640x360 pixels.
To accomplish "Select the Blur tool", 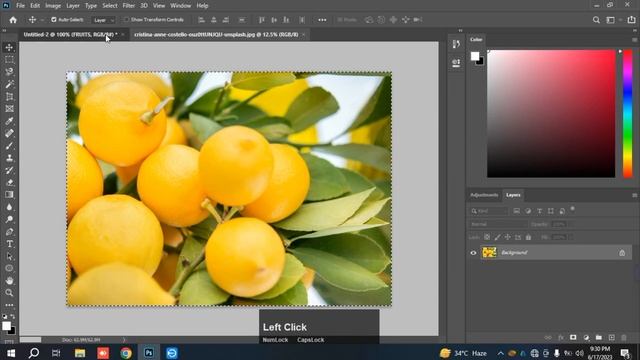I will point(9,207).
